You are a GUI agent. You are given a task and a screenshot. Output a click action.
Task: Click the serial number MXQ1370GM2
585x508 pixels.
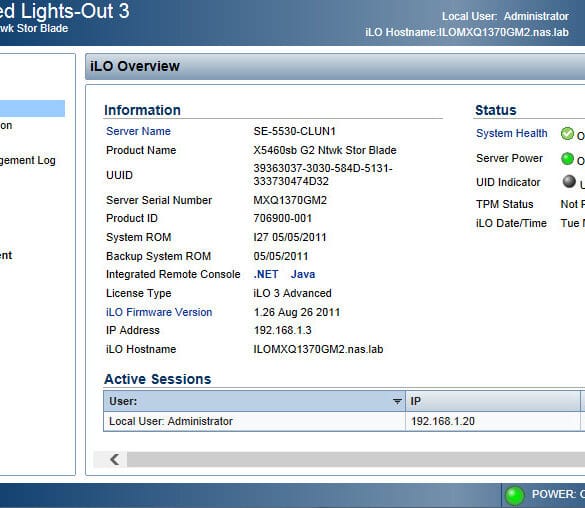(290, 200)
